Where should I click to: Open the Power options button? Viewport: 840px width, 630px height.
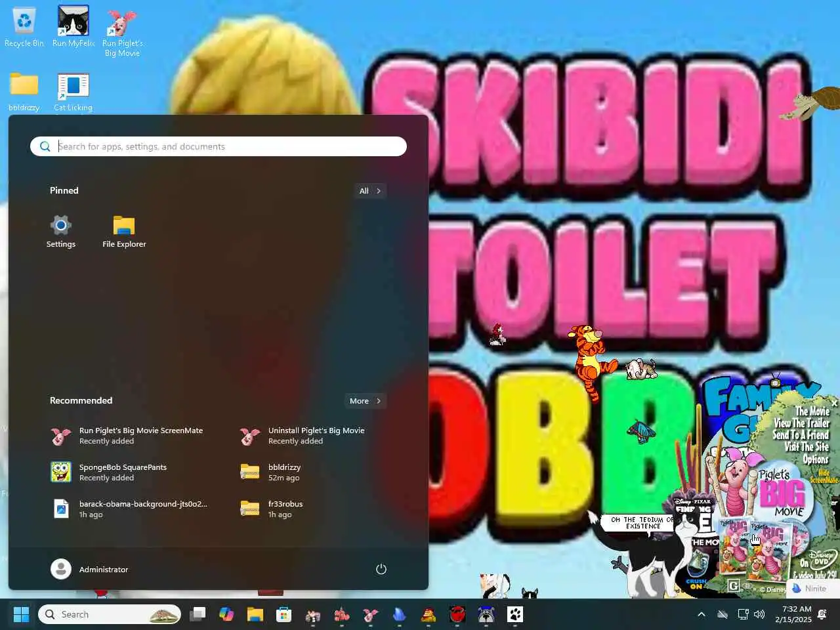tap(381, 569)
